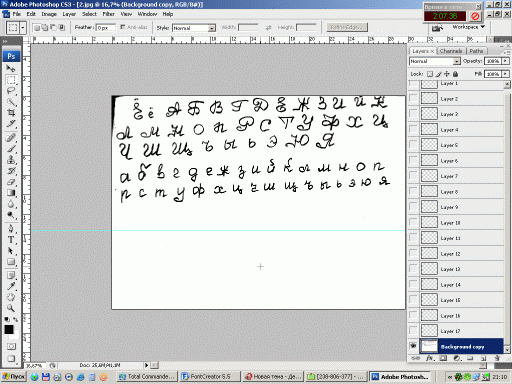Select the Lasso tool
The image size is (512, 384).
11,91
